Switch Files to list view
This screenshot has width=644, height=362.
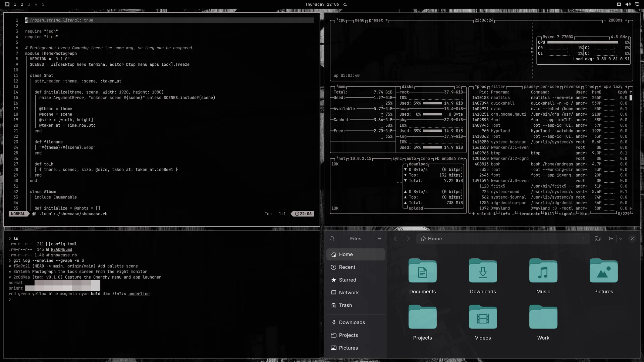[x=611, y=239]
